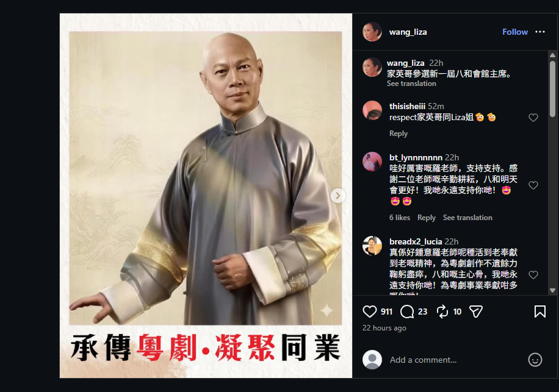The width and height of the screenshot is (559, 392).
Task: Follow wang_liza
Action: point(515,32)
